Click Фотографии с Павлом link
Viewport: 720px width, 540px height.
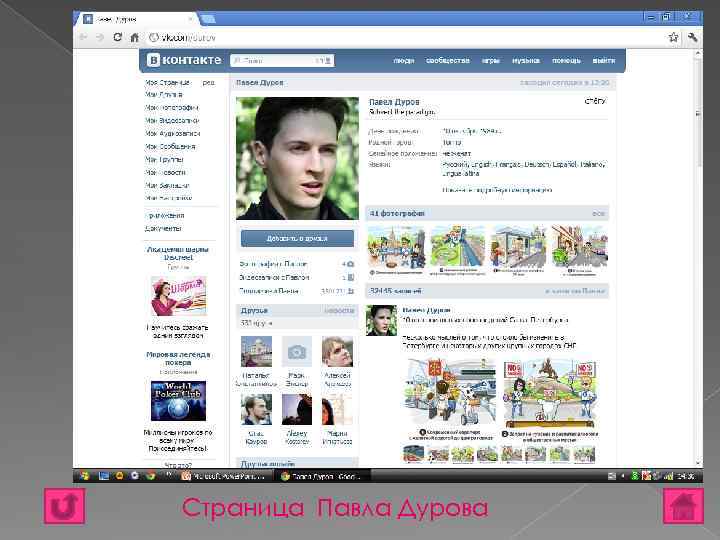click(x=273, y=264)
